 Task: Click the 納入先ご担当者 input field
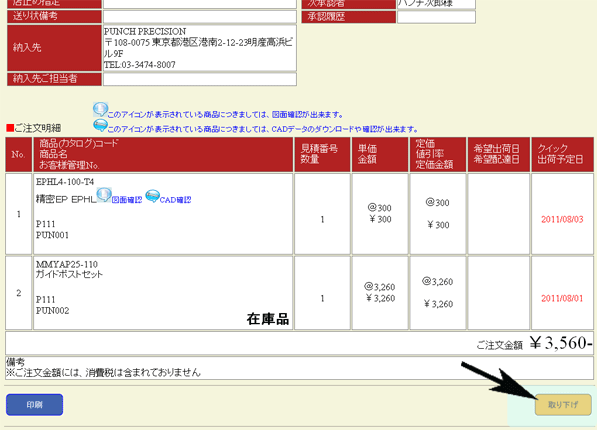pos(200,79)
